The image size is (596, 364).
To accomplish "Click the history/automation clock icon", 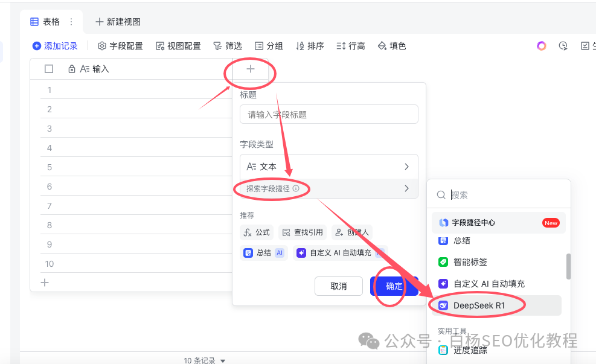I will pyautogui.click(x=563, y=45).
